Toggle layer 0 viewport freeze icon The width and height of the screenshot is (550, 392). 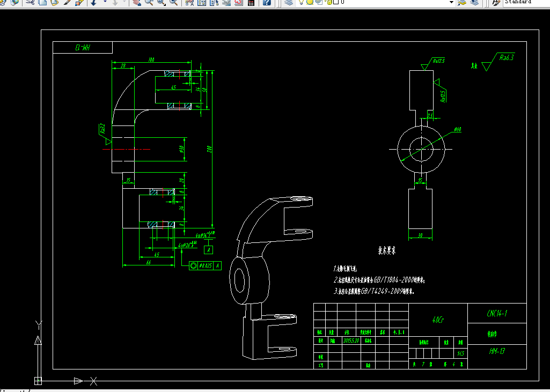coord(319,2)
